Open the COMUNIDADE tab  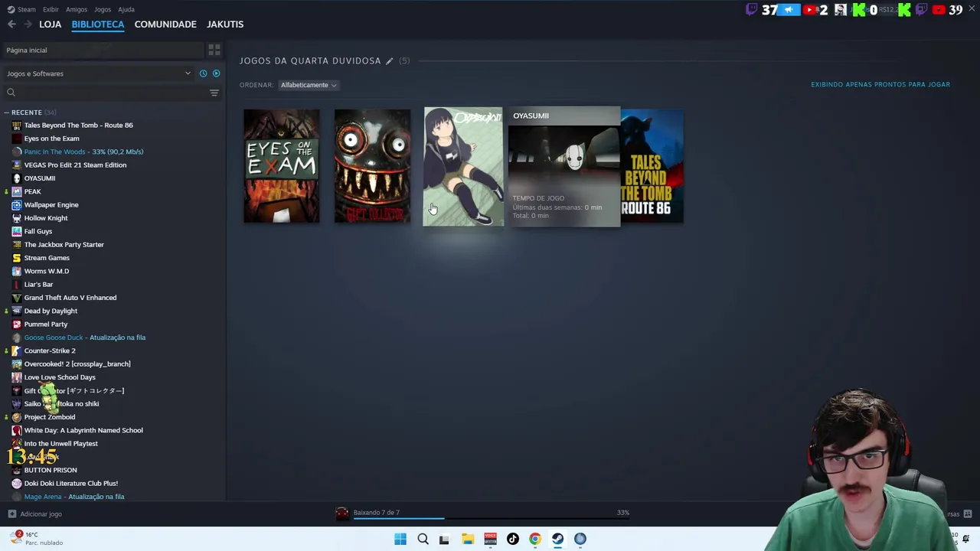165,24
